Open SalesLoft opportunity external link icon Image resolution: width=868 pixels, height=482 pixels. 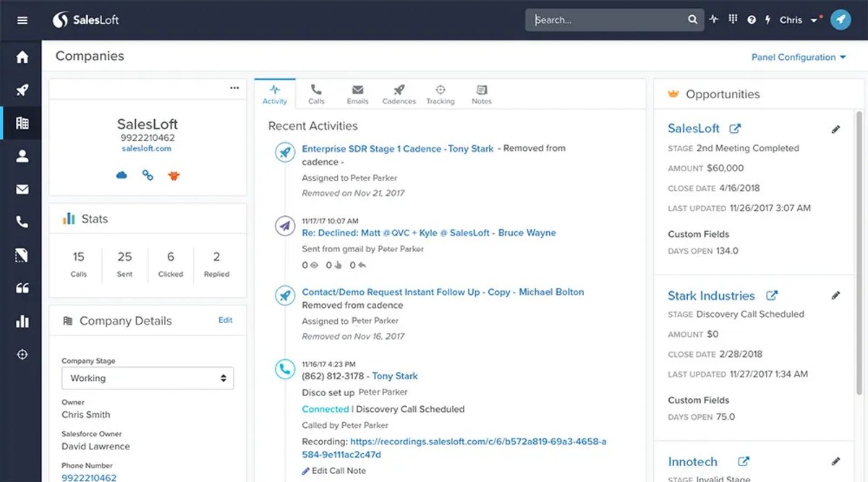(x=735, y=129)
